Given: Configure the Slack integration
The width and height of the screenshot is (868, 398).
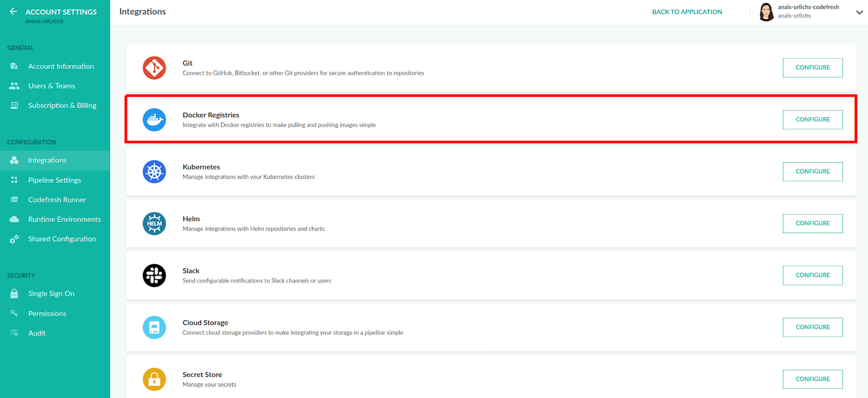Looking at the screenshot, I should [x=812, y=275].
